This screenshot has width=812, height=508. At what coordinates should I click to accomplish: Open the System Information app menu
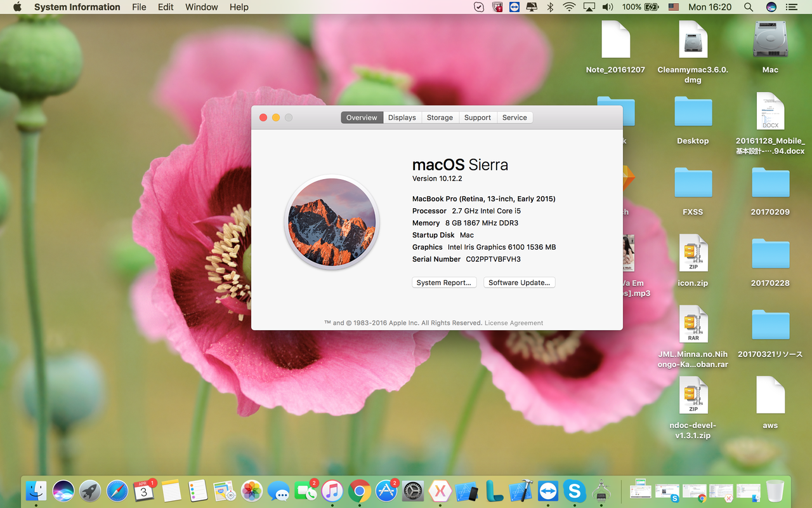(77, 7)
